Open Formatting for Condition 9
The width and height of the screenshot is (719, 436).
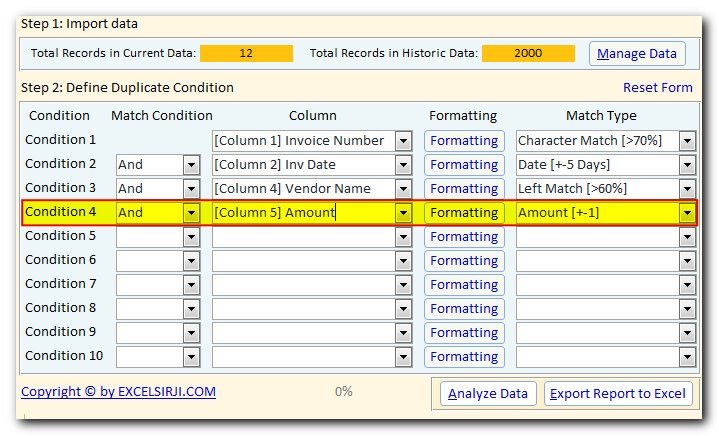[x=464, y=332]
